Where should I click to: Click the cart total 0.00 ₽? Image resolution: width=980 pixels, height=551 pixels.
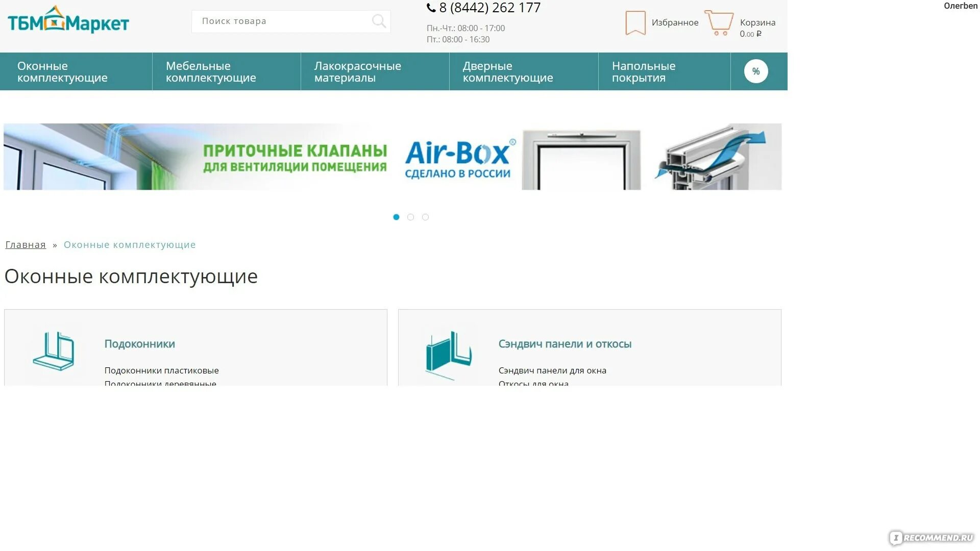pos(750,34)
